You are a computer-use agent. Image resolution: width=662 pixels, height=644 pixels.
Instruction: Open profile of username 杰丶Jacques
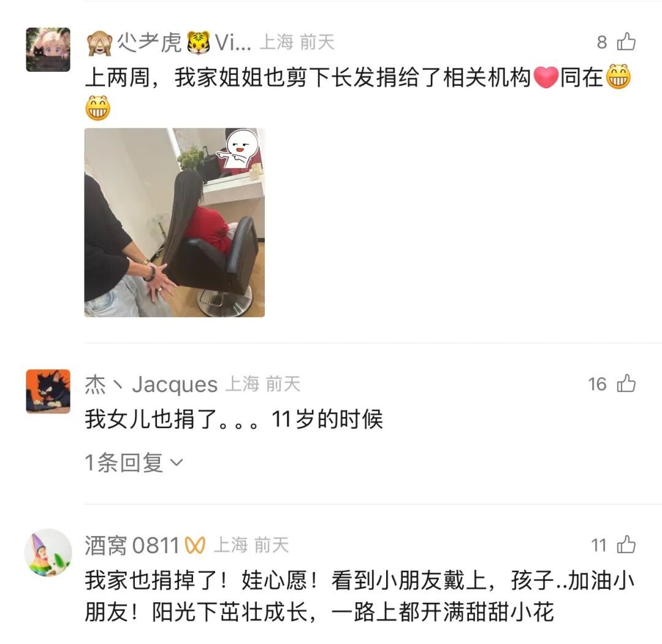point(151,384)
